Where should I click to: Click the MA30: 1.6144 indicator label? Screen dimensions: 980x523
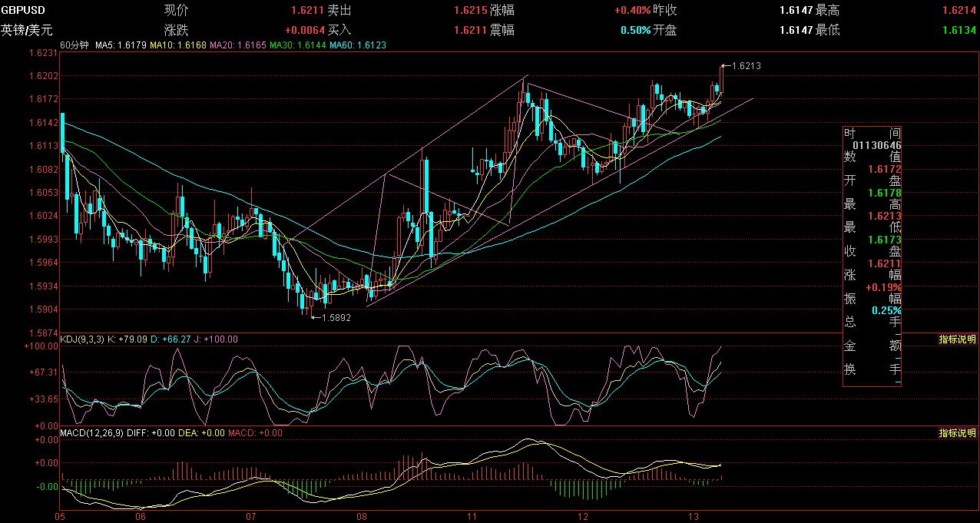[296, 46]
